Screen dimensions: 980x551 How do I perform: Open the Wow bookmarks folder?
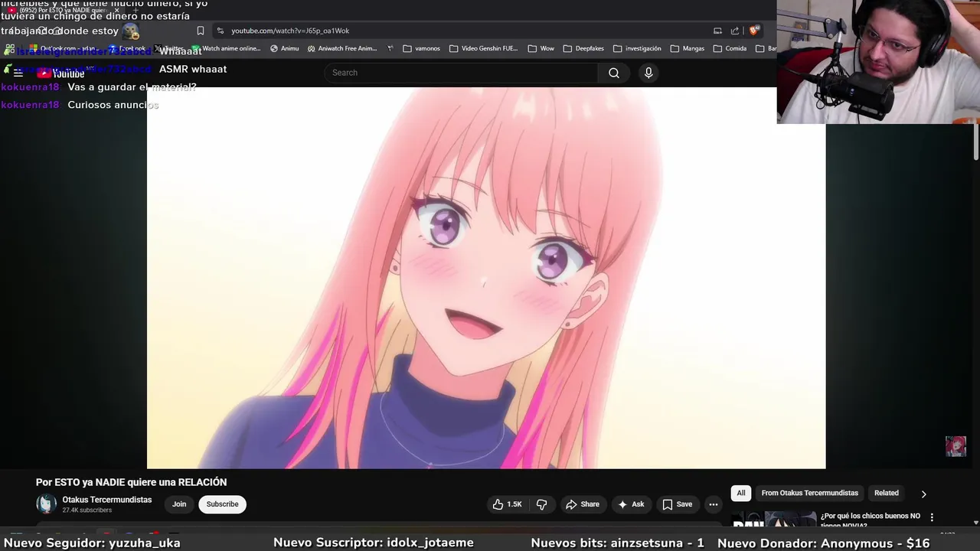pos(541,48)
